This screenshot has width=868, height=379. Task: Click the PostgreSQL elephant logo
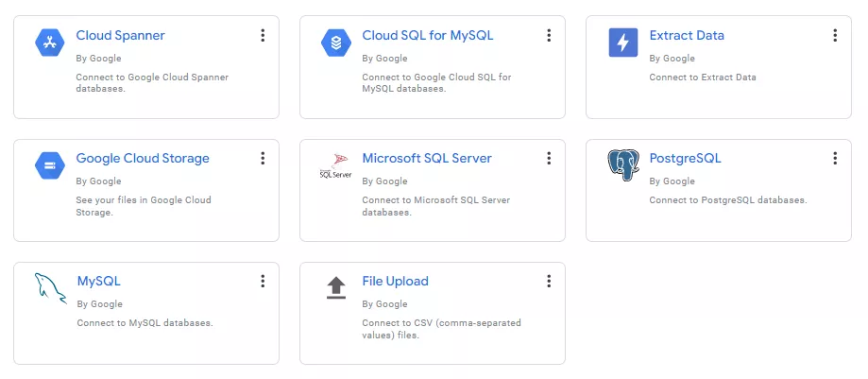tap(623, 165)
